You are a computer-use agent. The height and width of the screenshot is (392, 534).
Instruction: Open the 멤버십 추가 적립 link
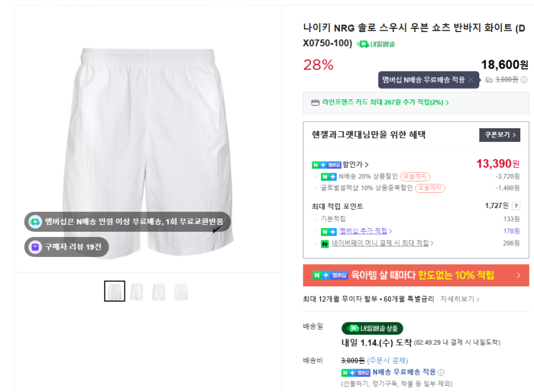(x=366, y=231)
